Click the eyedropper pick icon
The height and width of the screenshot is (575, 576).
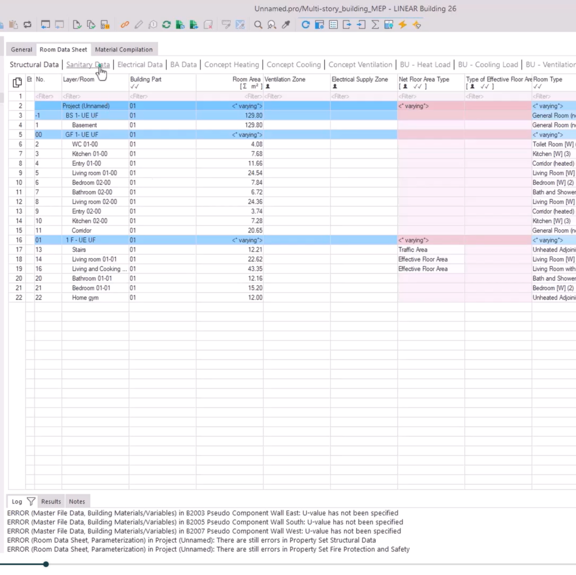point(285,25)
